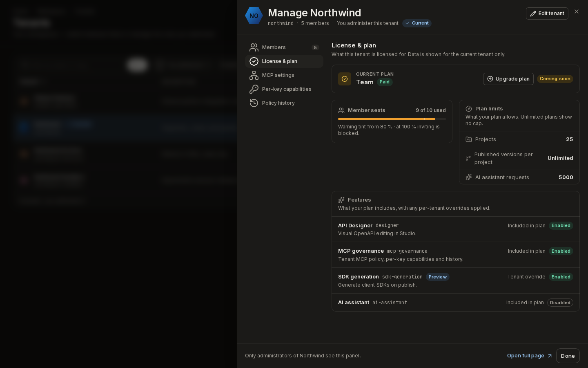Open full page link
The image size is (588, 368).
coord(530,356)
